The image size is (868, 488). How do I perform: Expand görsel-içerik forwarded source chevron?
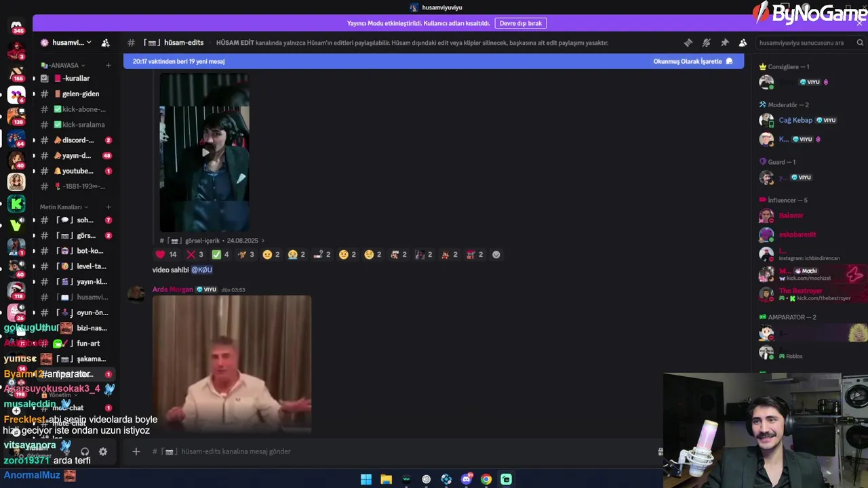(x=263, y=241)
